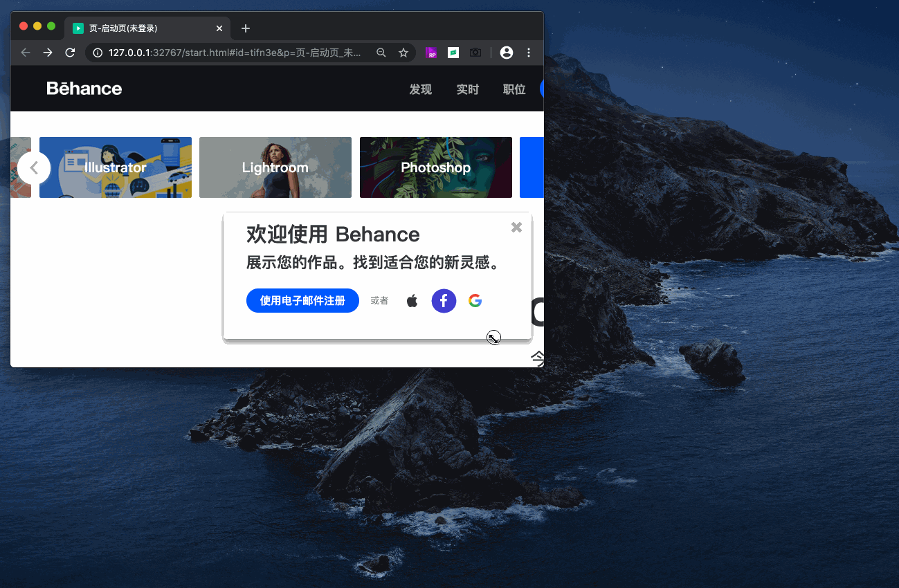Screen dimensions: 899x588
Task: Open the 实时 navigation item
Action: click(x=467, y=89)
